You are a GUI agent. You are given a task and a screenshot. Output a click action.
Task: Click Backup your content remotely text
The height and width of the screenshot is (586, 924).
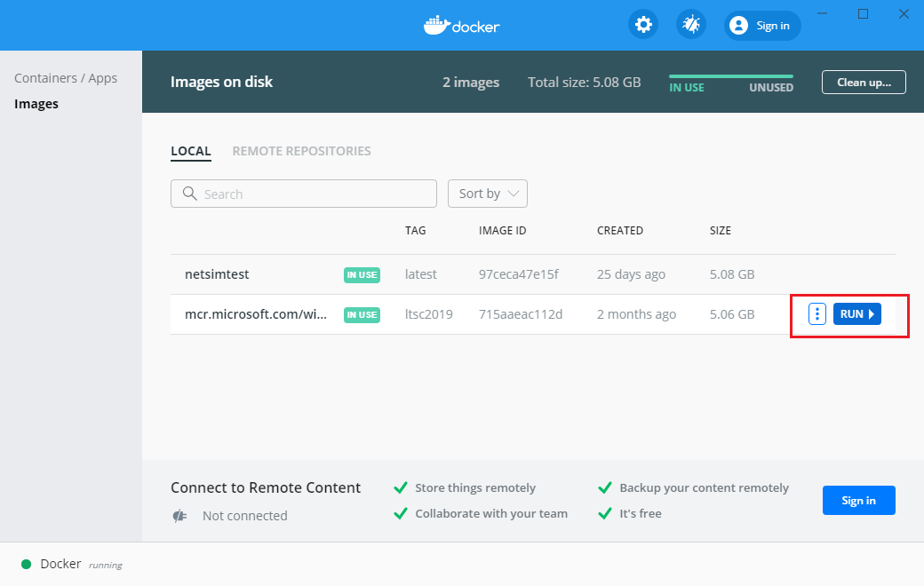pyautogui.click(x=704, y=487)
